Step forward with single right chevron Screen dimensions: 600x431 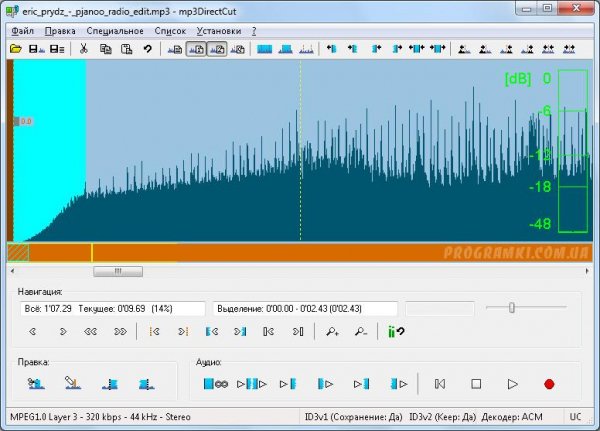63,331
